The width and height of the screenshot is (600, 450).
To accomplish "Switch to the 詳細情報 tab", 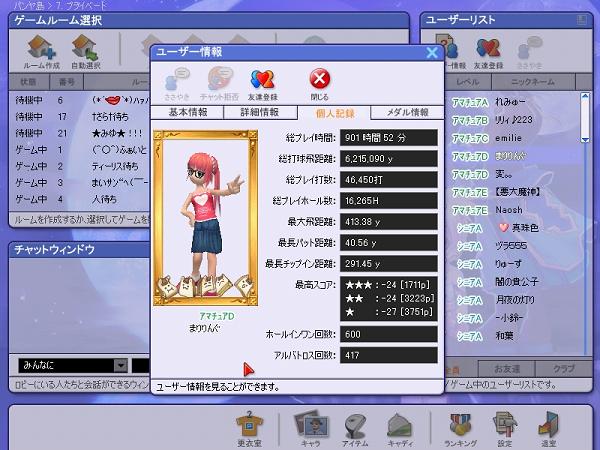I will pos(260,112).
